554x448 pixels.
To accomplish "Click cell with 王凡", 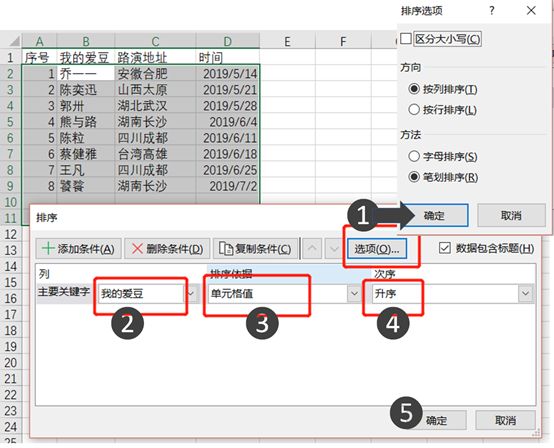I will point(86,170).
